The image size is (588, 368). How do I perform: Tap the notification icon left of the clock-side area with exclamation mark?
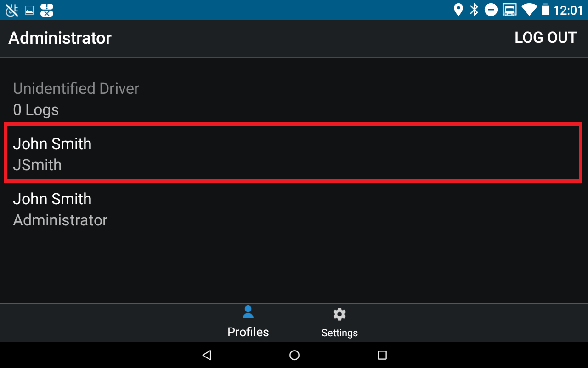click(x=47, y=10)
